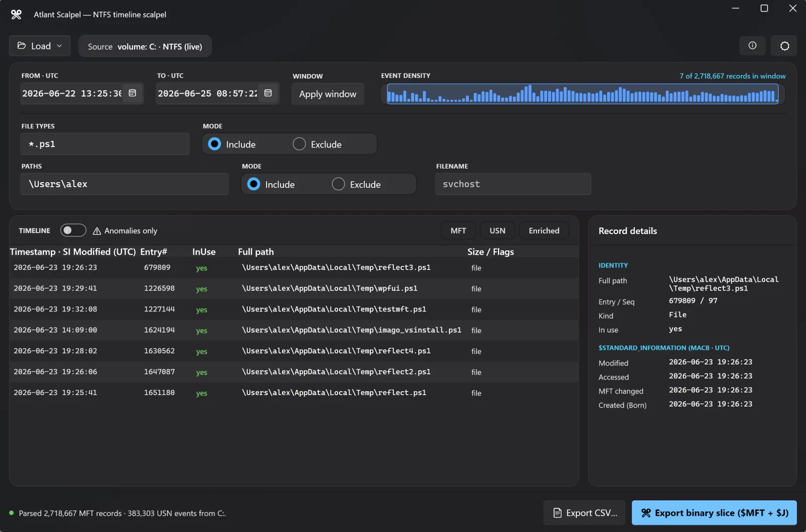Click the anomalies warning triangle icon
The image size is (806, 532).
pyautogui.click(x=97, y=231)
